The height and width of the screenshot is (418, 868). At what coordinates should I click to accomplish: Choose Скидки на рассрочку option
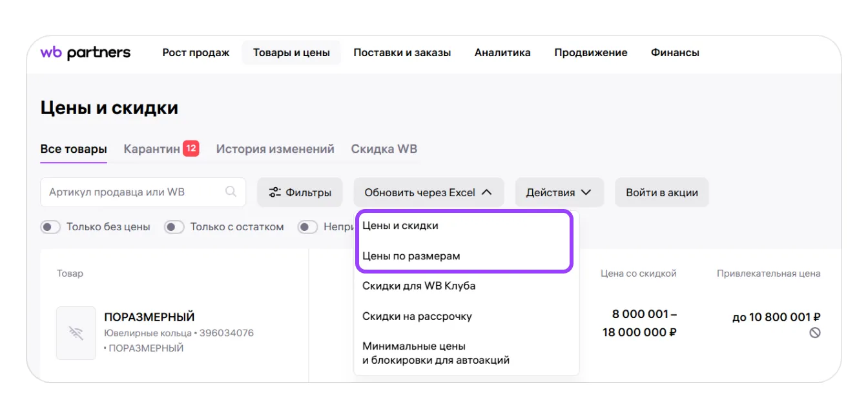(417, 316)
